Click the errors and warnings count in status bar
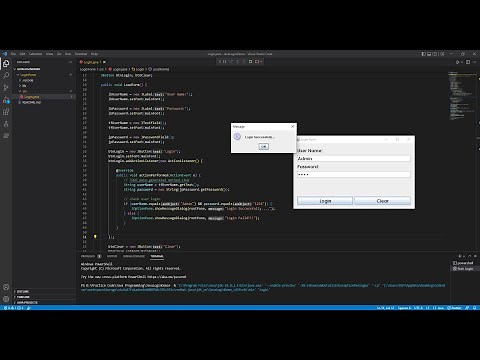 coord(13,308)
